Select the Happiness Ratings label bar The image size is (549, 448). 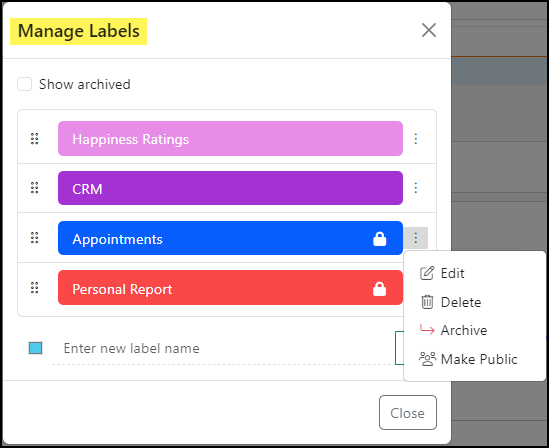[x=230, y=139]
